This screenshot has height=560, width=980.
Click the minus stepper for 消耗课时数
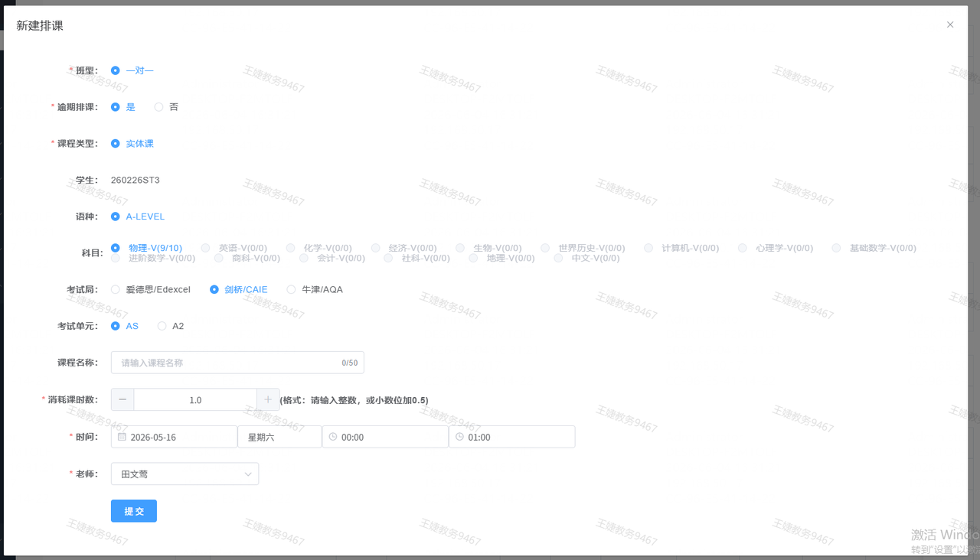pos(122,400)
